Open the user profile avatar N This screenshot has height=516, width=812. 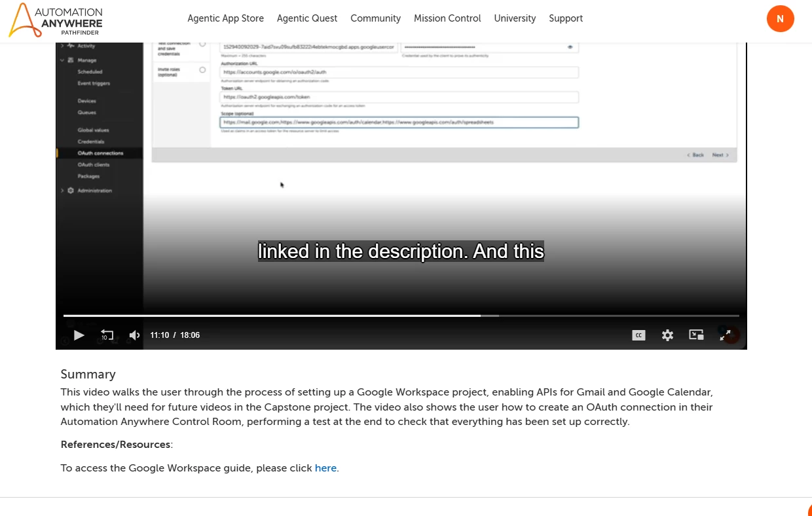point(780,18)
